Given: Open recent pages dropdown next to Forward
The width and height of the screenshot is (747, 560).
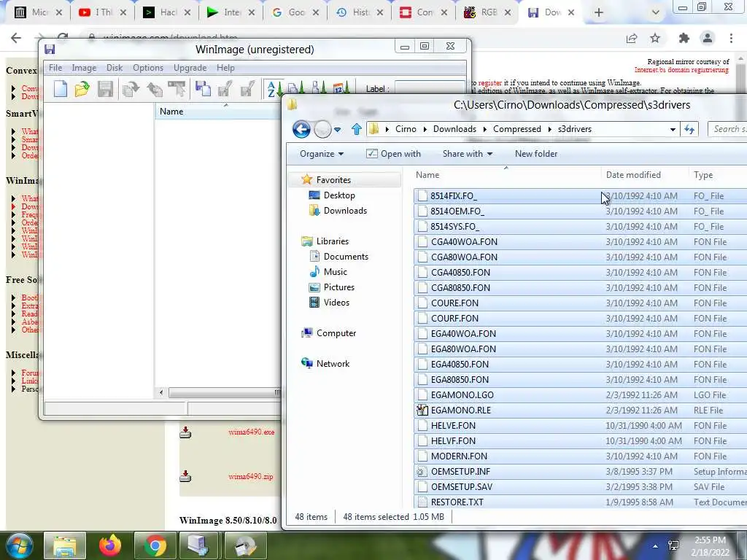Looking at the screenshot, I should [x=337, y=129].
